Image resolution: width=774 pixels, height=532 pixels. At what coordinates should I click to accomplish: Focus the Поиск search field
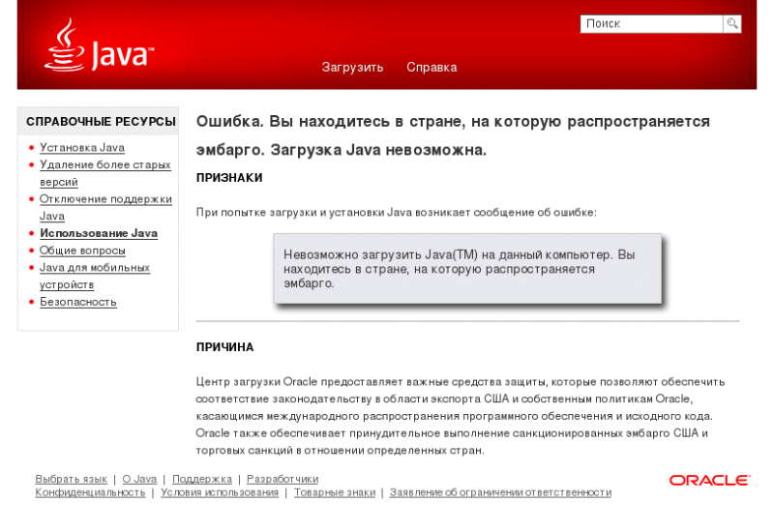651,23
